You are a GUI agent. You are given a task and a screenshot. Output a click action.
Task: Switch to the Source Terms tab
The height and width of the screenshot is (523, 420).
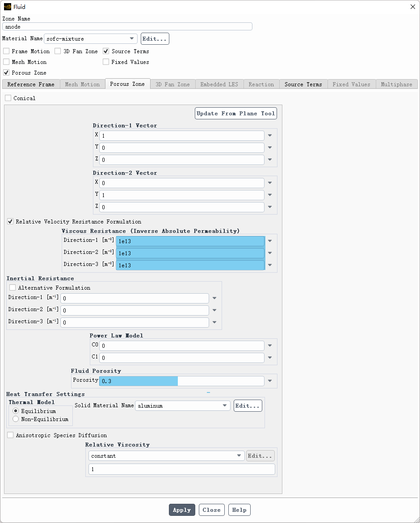tap(303, 84)
